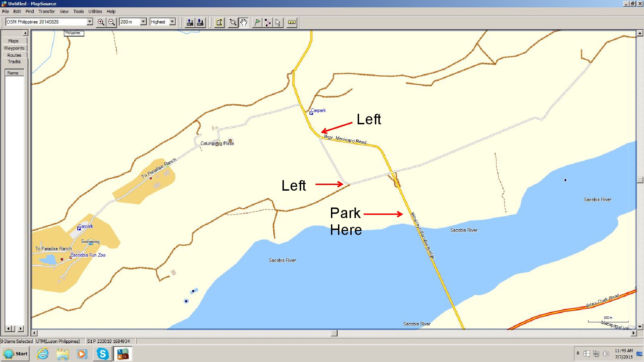Select the Waypoint flag tool

pos(257,22)
